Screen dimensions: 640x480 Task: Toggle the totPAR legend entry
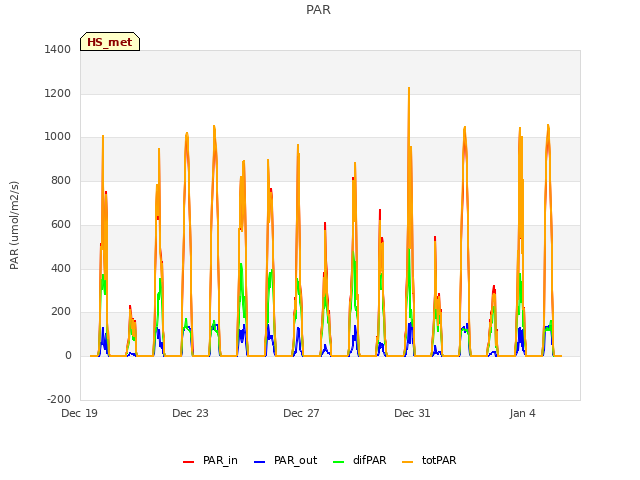click(x=429, y=460)
